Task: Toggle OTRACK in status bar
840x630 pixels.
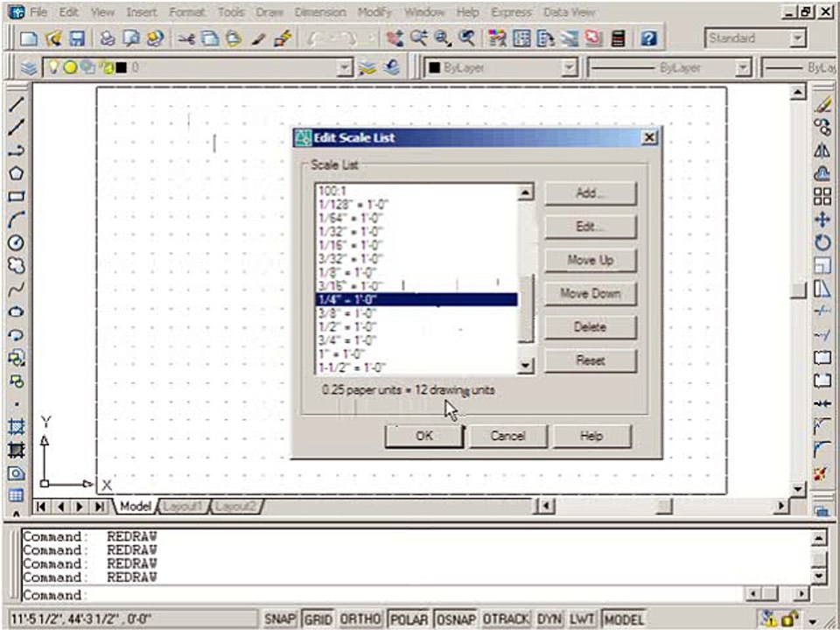Action: click(506, 619)
